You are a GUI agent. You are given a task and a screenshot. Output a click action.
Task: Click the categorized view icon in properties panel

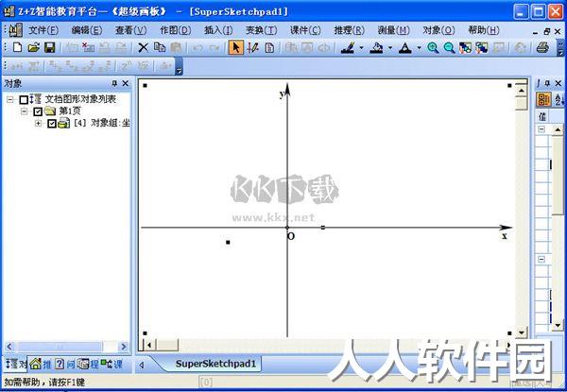coord(542,99)
